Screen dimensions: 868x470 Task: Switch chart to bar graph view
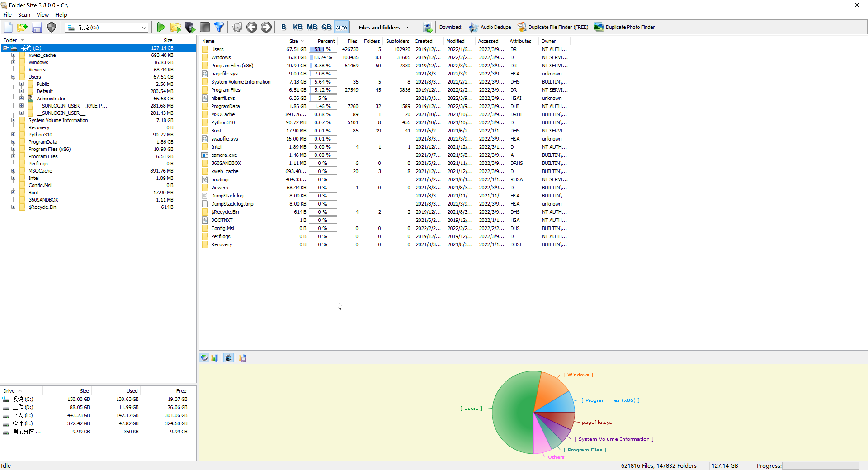pyautogui.click(x=215, y=358)
